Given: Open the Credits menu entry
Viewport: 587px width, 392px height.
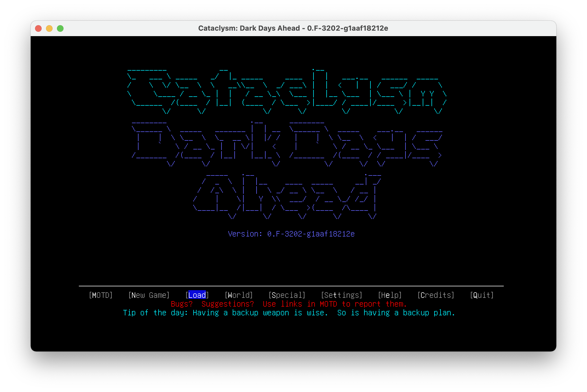Looking at the screenshot, I should (x=436, y=295).
